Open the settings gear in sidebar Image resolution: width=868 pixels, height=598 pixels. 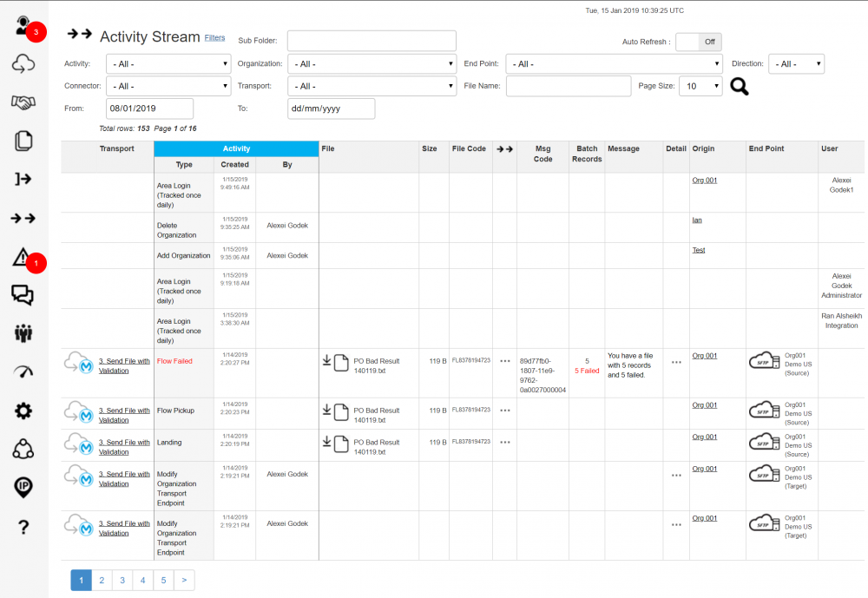point(23,411)
